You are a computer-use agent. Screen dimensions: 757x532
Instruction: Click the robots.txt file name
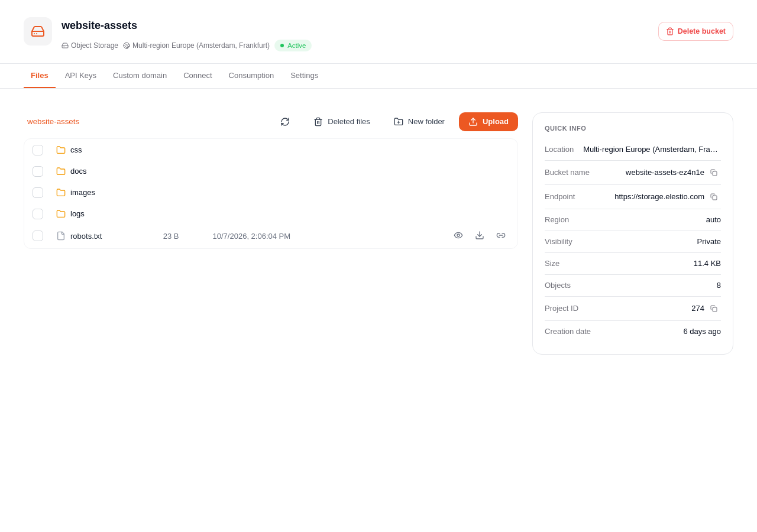click(86, 236)
